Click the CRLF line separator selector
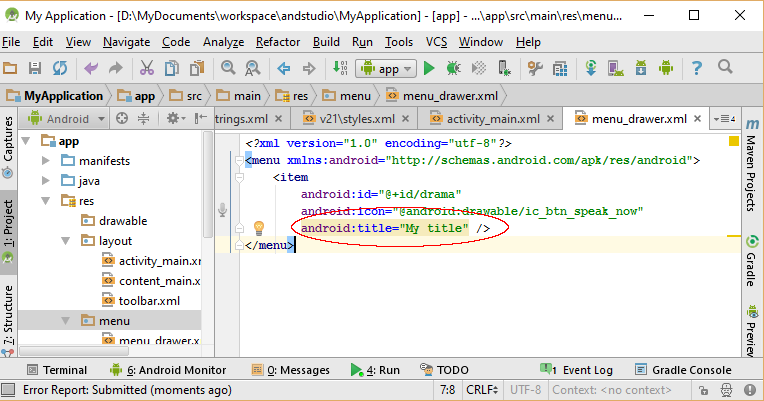The width and height of the screenshot is (764, 401). click(x=482, y=390)
